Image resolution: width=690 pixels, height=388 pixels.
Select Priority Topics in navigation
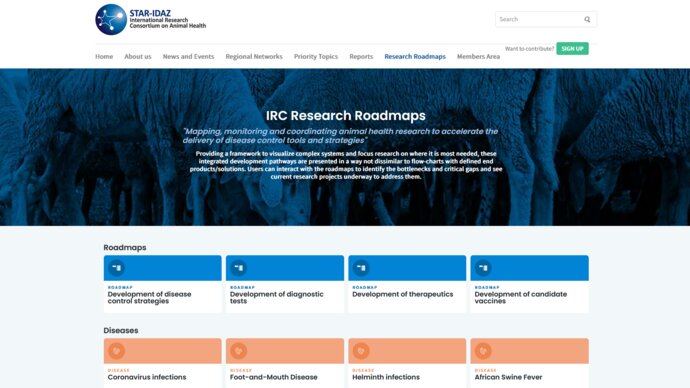click(x=316, y=56)
